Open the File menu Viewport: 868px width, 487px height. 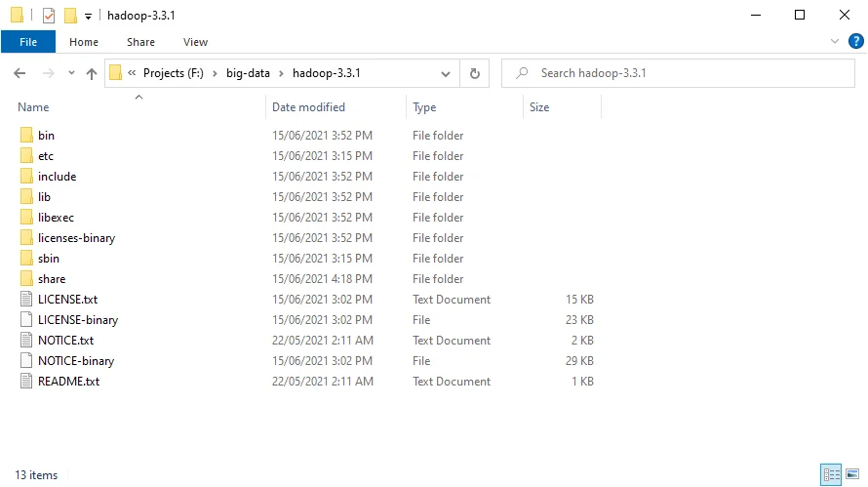28,42
